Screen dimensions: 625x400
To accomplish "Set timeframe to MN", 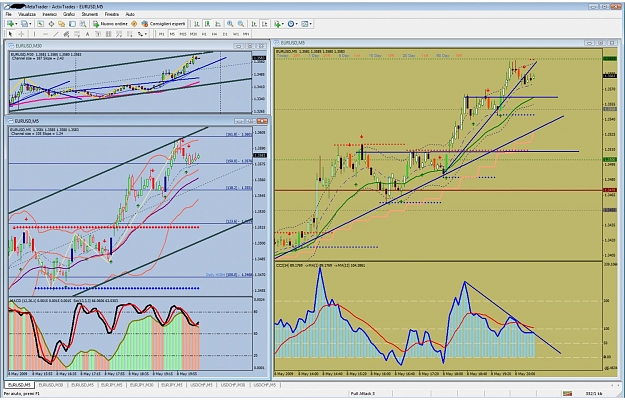I will coord(246,34).
